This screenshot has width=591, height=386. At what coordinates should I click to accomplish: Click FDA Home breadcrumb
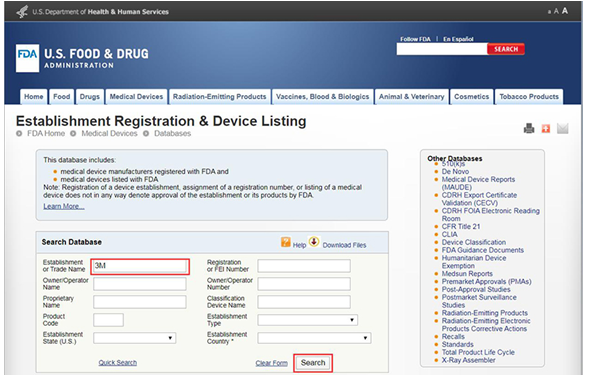click(x=46, y=133)
